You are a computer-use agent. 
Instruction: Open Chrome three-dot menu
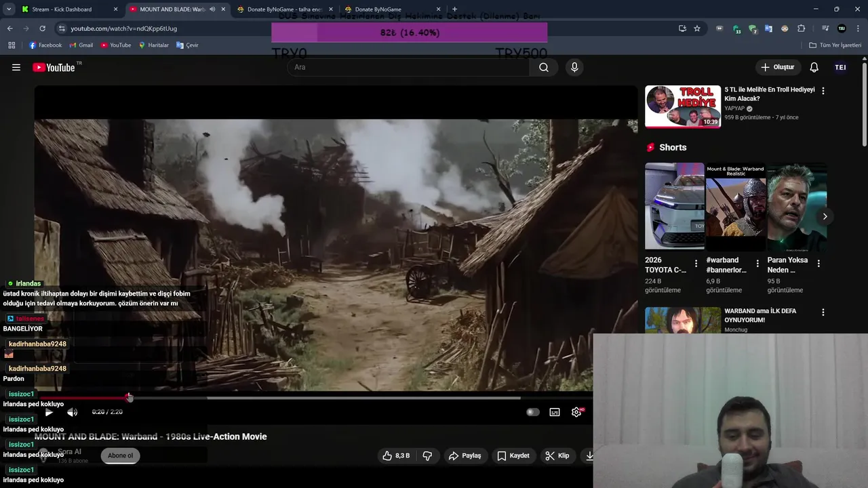(858, 28)
